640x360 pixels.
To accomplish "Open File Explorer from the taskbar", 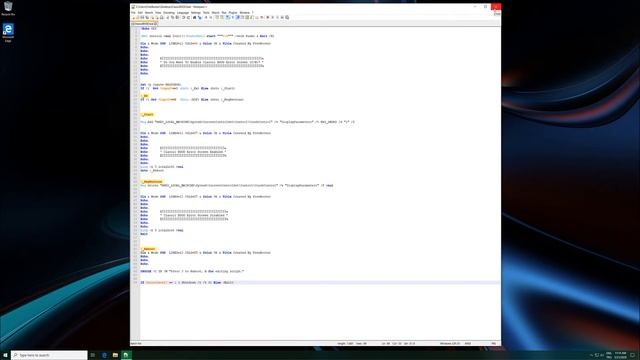I will click(115, 355).
